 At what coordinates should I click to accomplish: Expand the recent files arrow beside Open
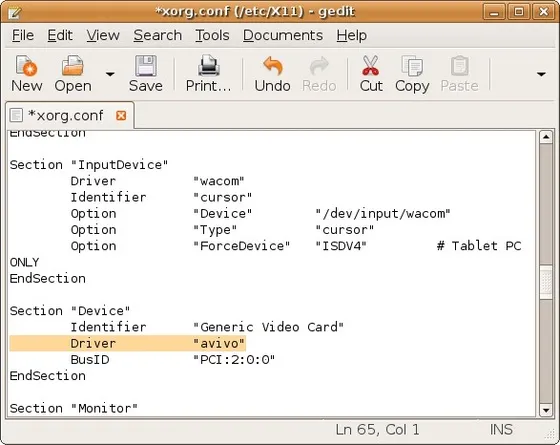[110, 74]
